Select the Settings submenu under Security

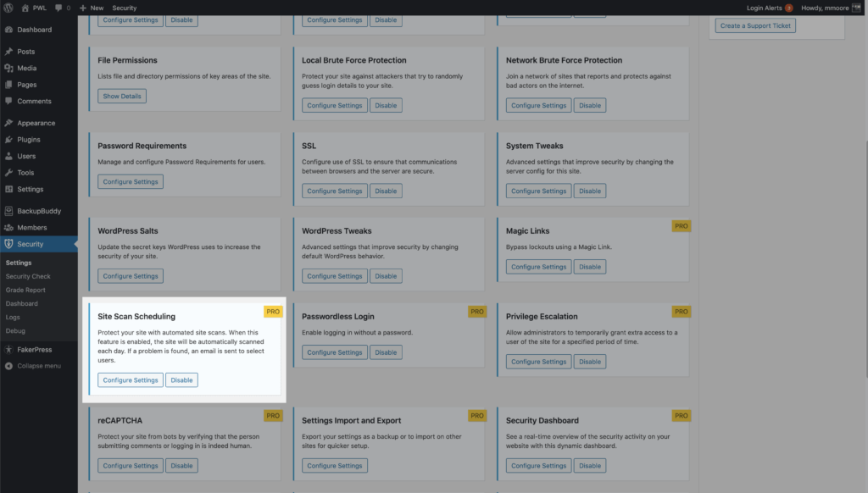19,263
